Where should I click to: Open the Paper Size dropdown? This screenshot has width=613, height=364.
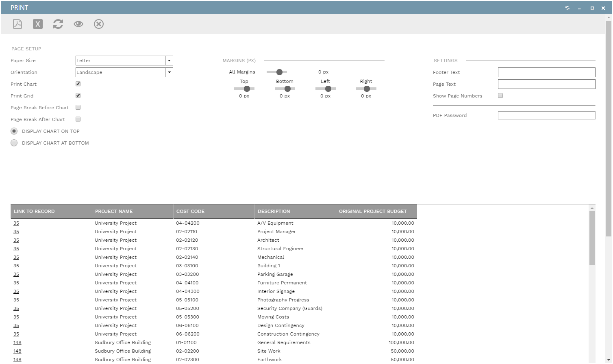(169, 60)
